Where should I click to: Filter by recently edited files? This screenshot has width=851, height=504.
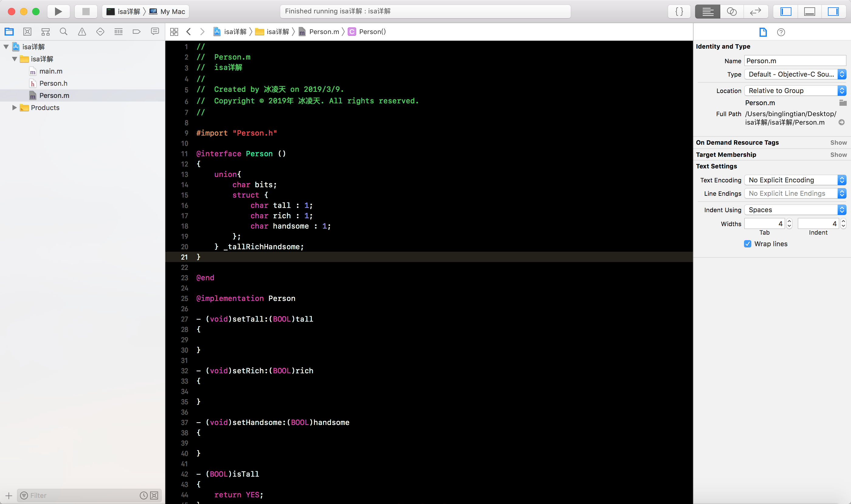pyautogui.click(x=144, y=495)
